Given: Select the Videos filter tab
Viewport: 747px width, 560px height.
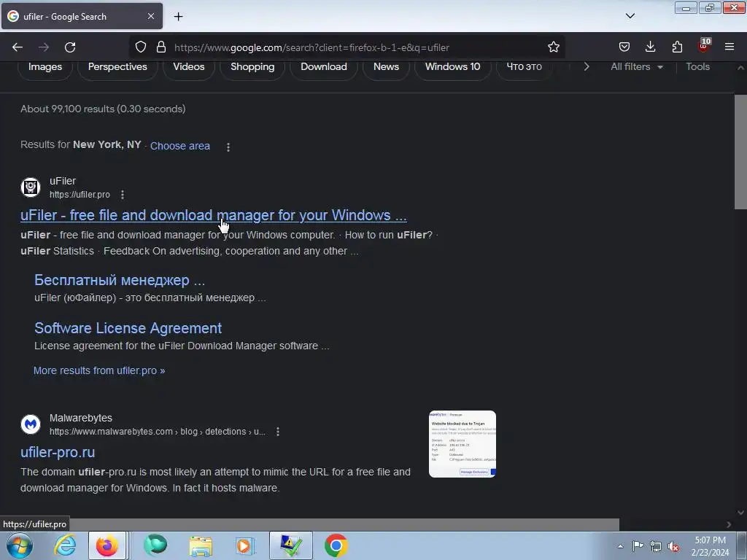Looking at the screenshot, I should point(189,66).
